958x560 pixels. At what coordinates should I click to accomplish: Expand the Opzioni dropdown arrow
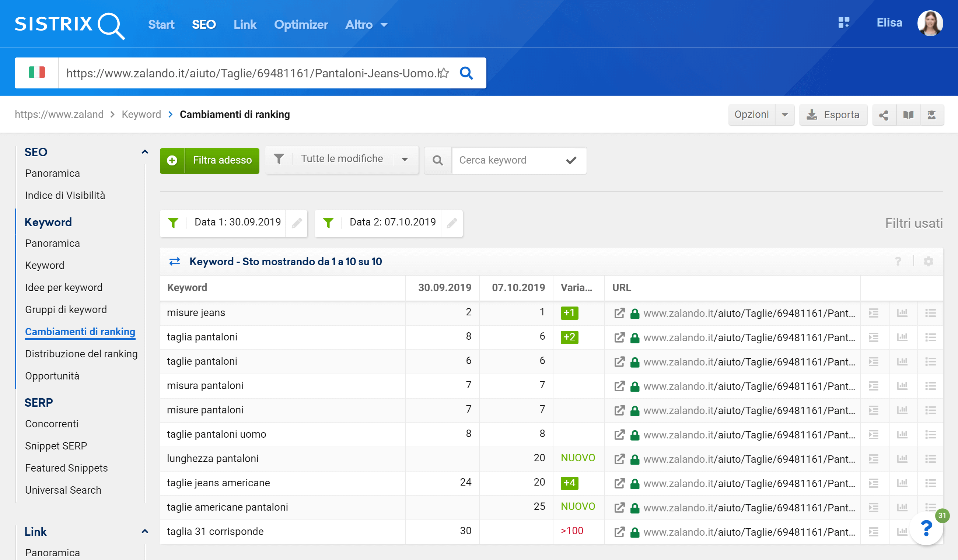tap(785, 115)
